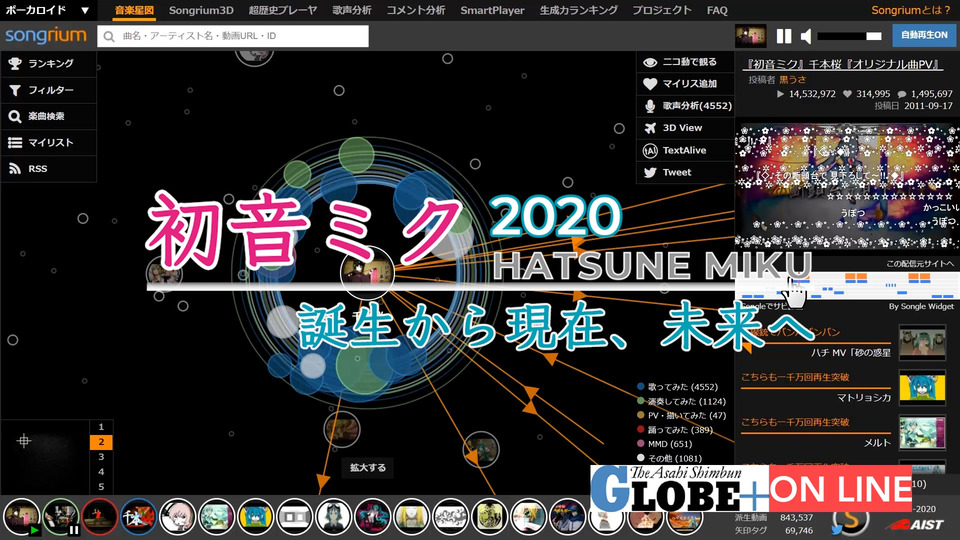Screen dimensions: 960x540
Task: Open the ボーカロイド category dropdown
Action: (47, 10)
